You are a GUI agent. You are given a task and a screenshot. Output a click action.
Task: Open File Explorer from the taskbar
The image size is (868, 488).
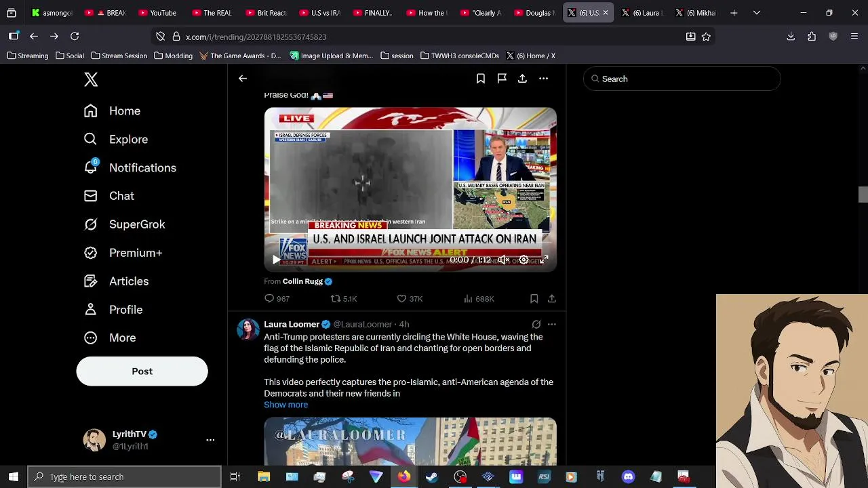[263, 477]
